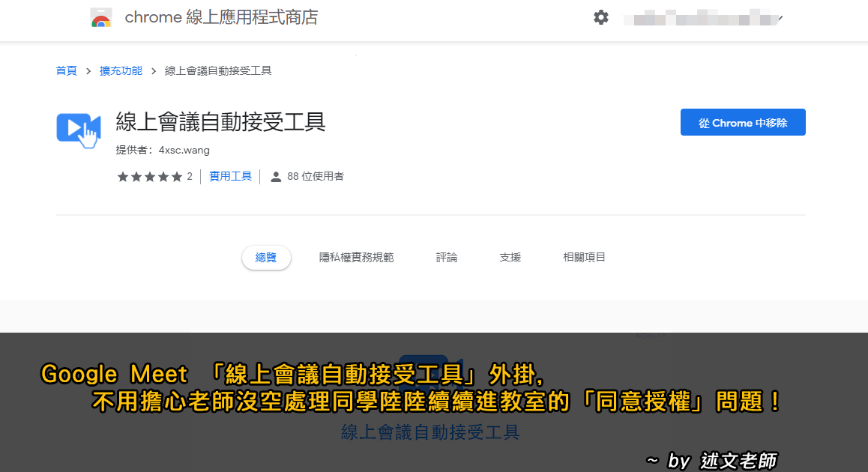The image size is (868, 472).
Task: Click the first breadcrumb chevron after 首頁
Action: (88, 71)
